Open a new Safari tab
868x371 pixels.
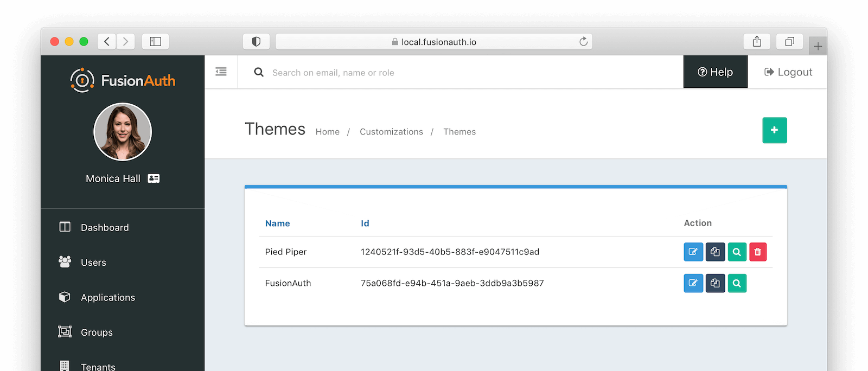pyautogui.click(x=818, y=46)
